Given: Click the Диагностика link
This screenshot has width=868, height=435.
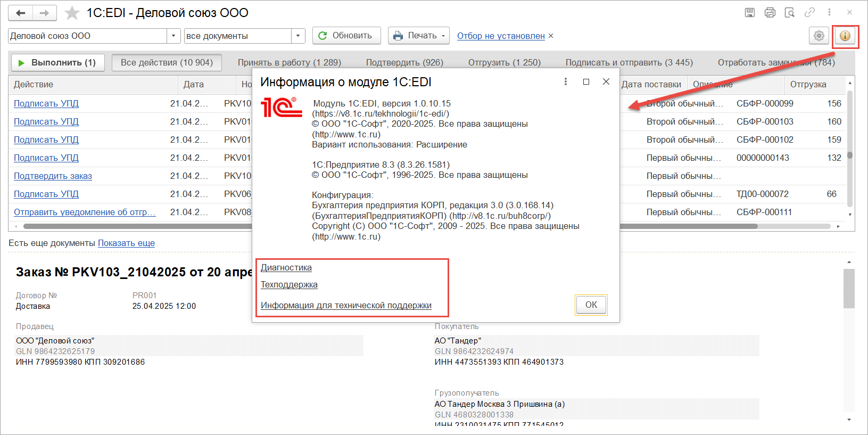Looking at the screenshot, I should pyautogui.click(x=286, y=267).
